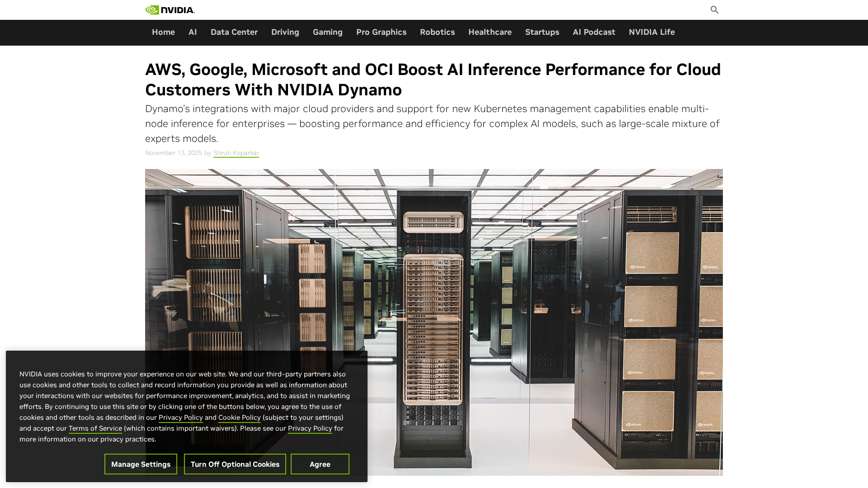Open the AI navigation item
The width and height of the screenshot is (868, 488).
tap(193, 32)
